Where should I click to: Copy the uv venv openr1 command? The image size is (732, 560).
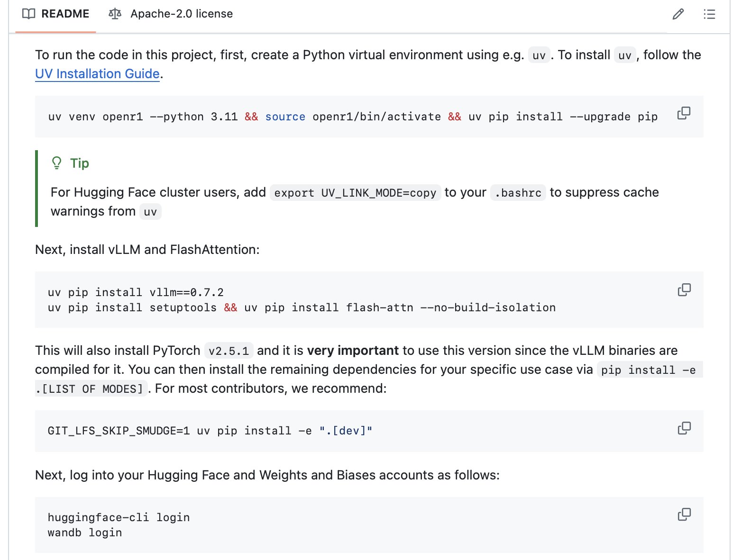point(684,113)
